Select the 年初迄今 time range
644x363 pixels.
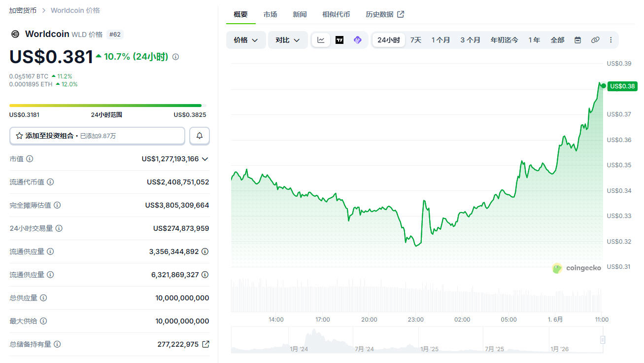[x=504, y=40]
